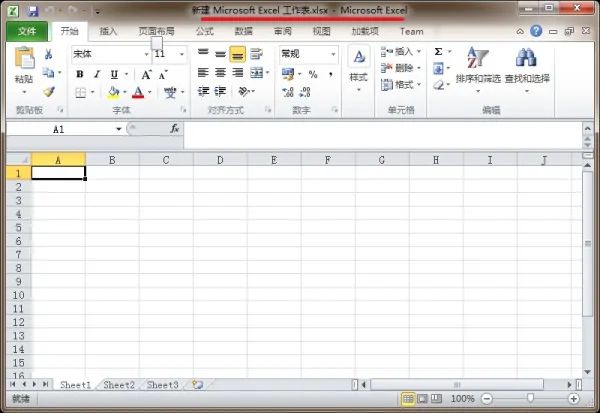Screen dimensions: 600x413
Task: Expand the Delete cells (删除) dropdown
Action: click(419, 68)
